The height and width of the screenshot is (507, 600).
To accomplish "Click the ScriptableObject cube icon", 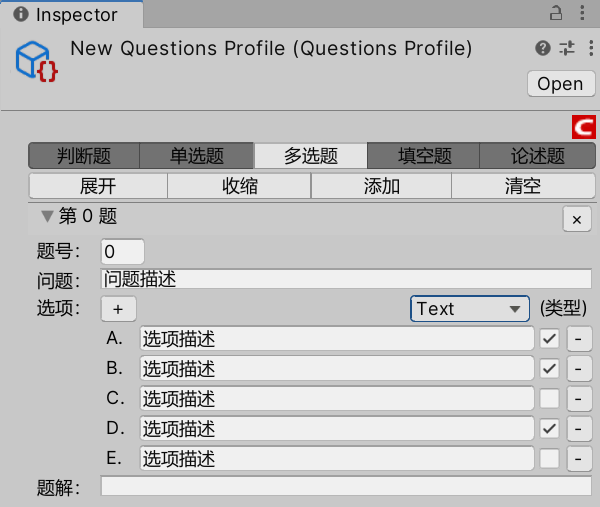I will (x=37, y=62).
